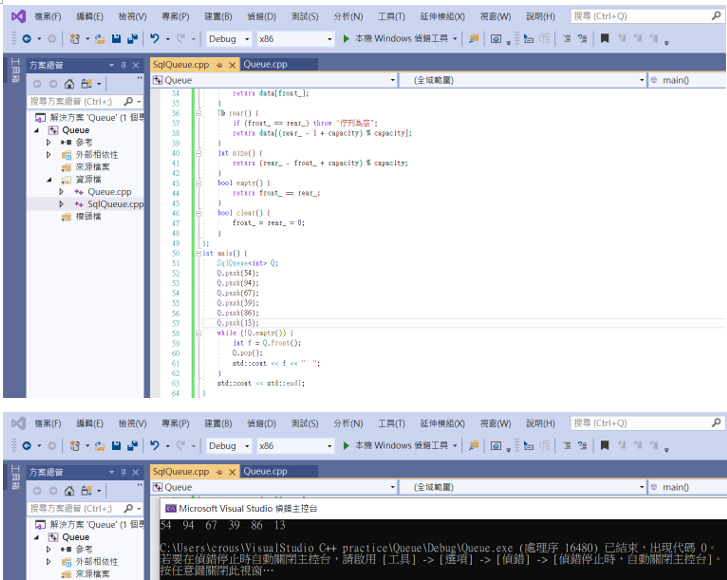This screenshot has width=727, height=580.
Task: Click Undo arrow in upper window toolbar
Action: [155, 39]
